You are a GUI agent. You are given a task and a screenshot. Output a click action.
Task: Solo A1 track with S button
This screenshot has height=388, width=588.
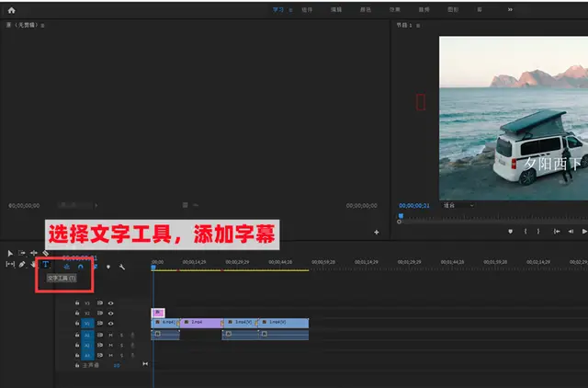[x=121, y=335]
